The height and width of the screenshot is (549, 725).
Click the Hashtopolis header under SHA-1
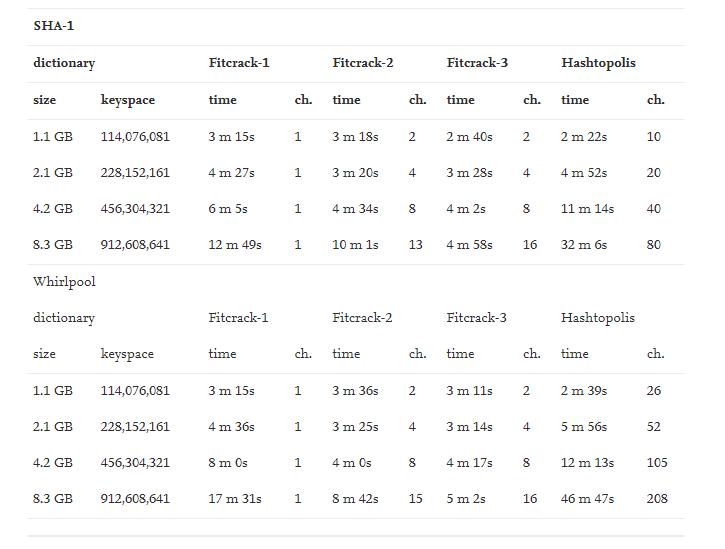598,63
